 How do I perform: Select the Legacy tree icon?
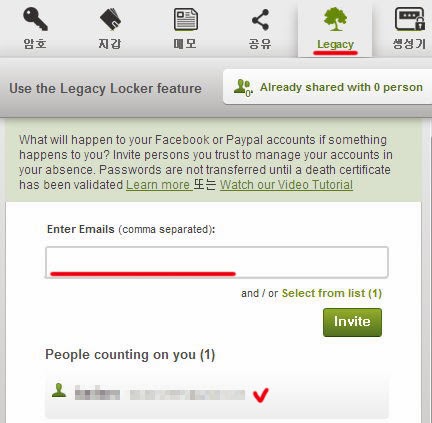(x=335, y=19)
